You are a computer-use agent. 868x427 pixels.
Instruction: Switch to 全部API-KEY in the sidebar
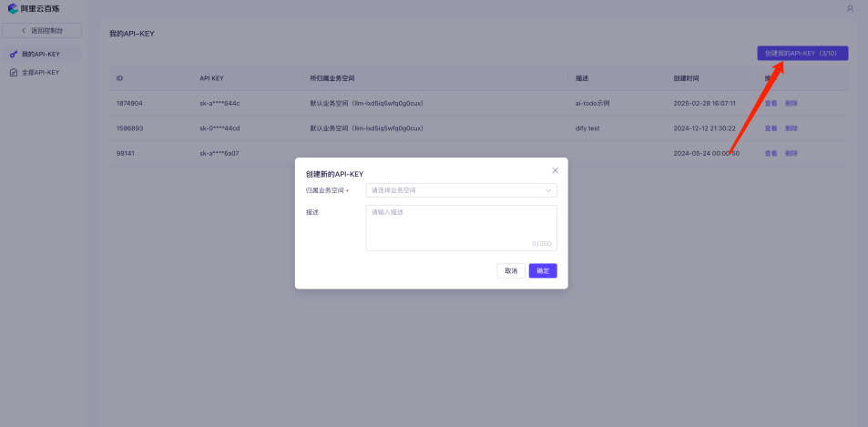pyautogui.click(x=40, y=72)
